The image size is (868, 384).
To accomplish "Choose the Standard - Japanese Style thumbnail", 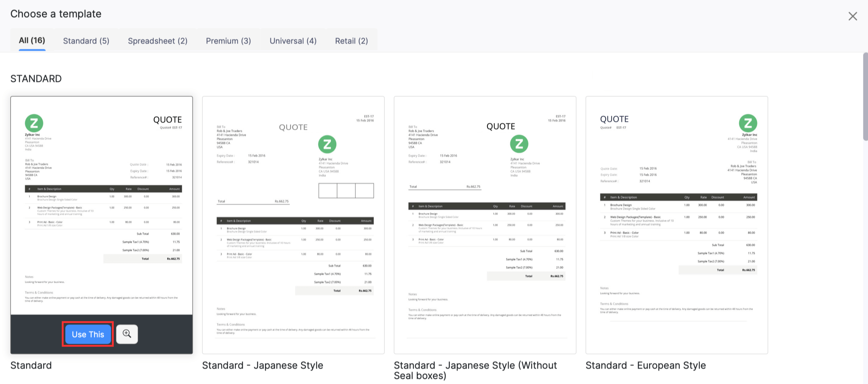I will (x=293, y=225).
